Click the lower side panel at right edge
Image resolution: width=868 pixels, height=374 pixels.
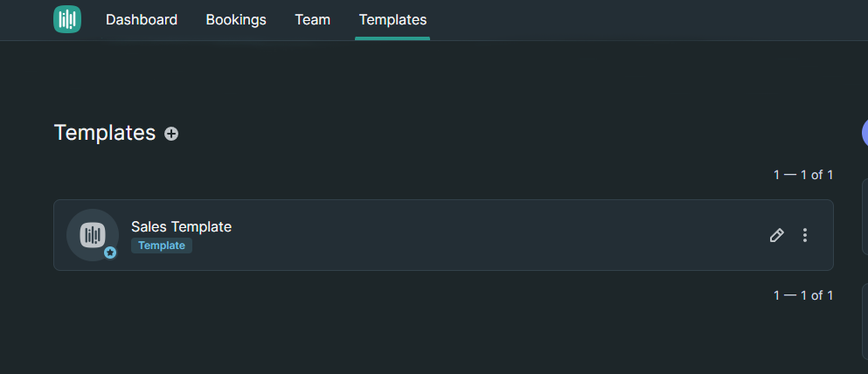click(865, 322)
